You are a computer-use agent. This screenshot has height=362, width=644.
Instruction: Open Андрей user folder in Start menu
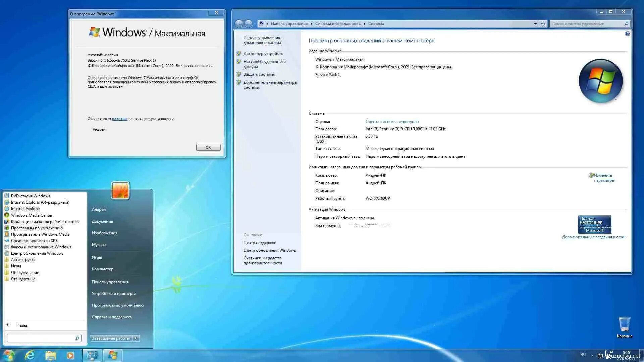(x=99, y=209)
